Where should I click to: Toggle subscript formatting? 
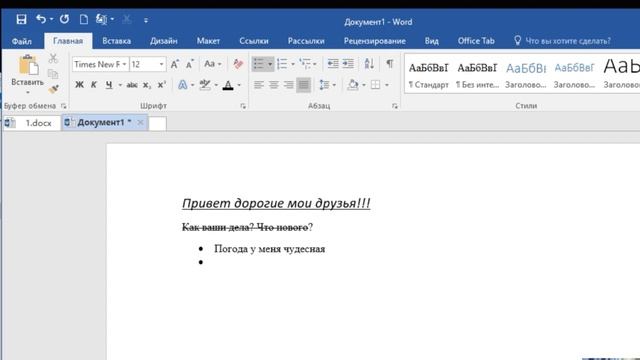[147, 85]
